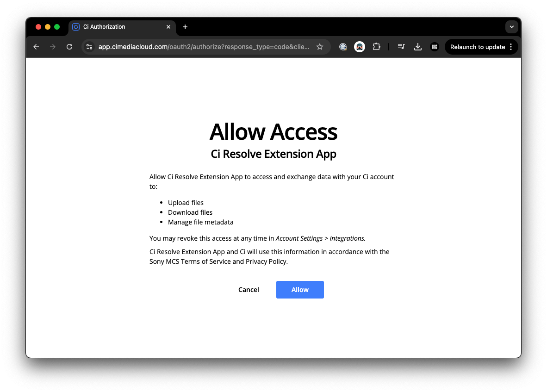This screenshot has width=547, height=392.
Task: Focus the address bar URL
Action: click(x=204, y=47)
